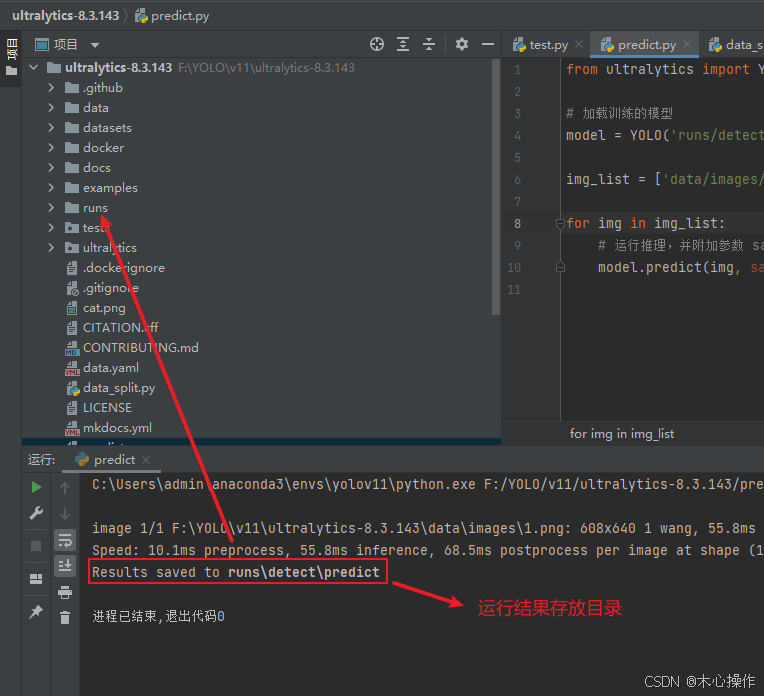Switch to the data_s... editor tab
764x696 pixels.
[x=735, y=45]
